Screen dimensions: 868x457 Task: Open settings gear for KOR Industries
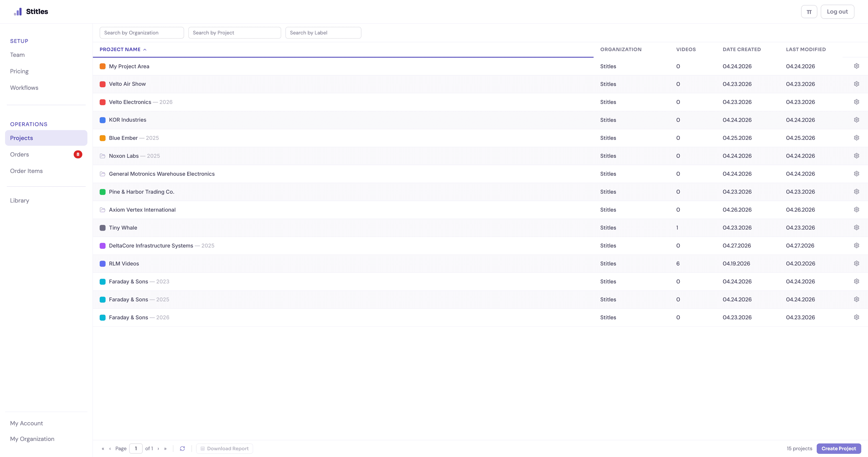856,120
